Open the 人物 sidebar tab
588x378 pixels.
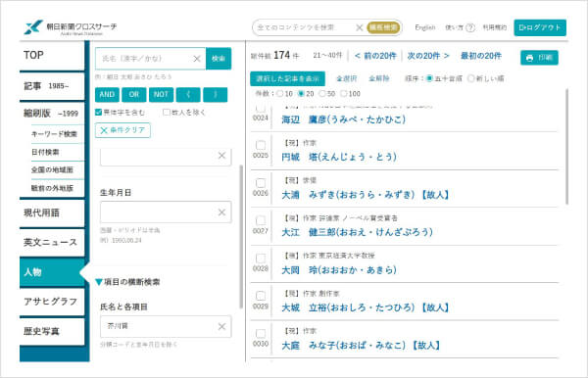click(52, 272)
